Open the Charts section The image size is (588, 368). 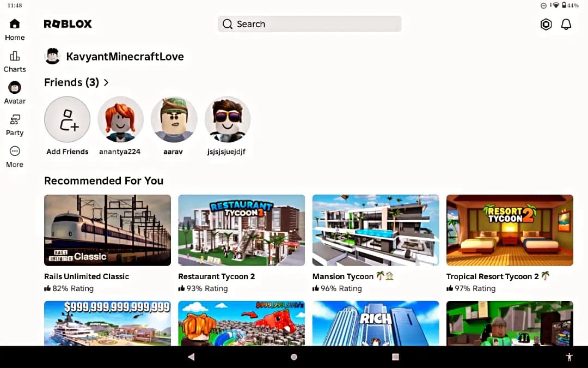tap(15, 62)
